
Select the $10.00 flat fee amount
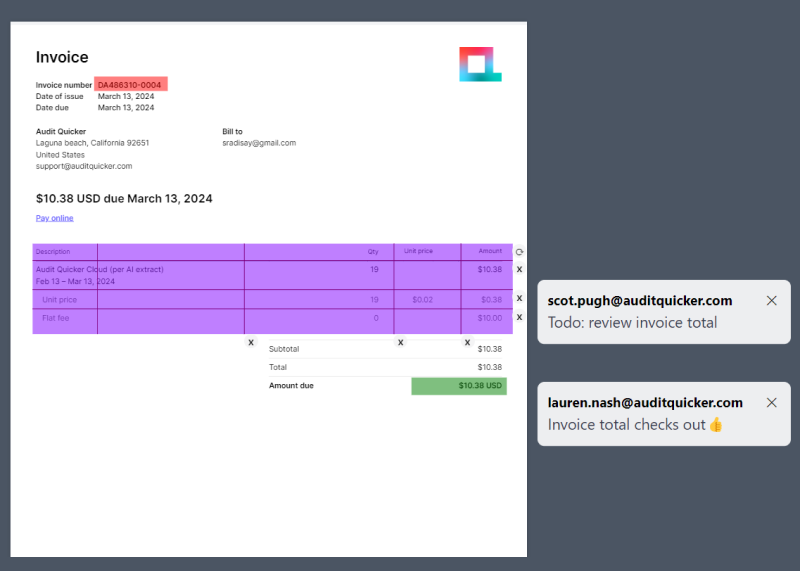[x=490, y=318]
